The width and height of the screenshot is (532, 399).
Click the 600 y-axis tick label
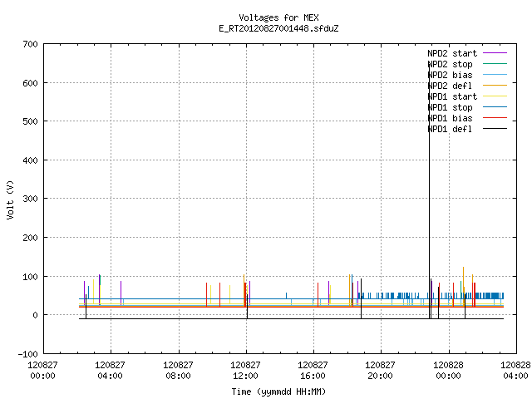point(30,83)
